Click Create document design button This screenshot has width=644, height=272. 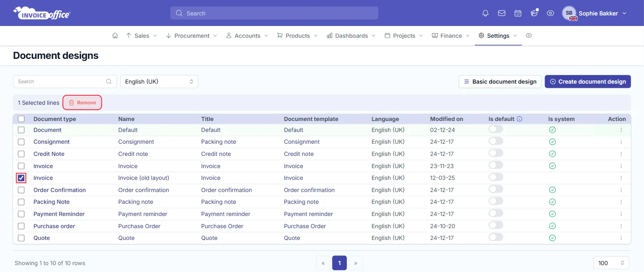[588, 82]
